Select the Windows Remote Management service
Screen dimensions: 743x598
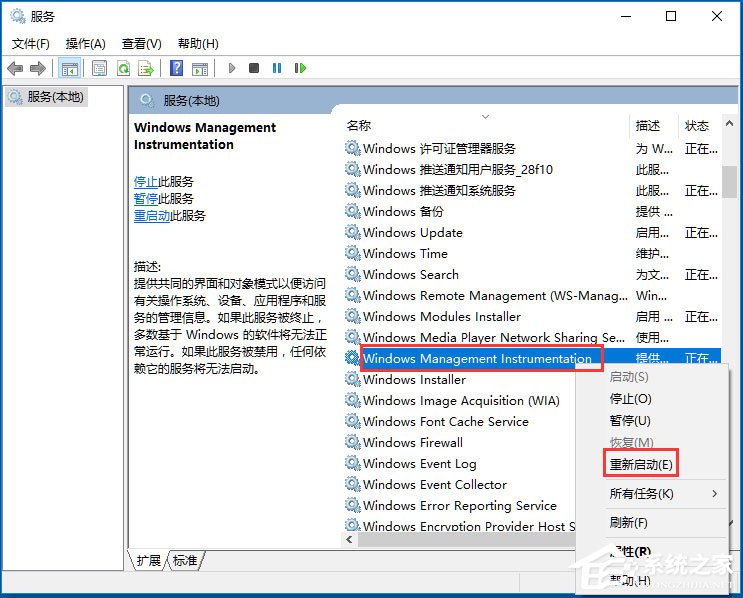(x=495, y=296)
